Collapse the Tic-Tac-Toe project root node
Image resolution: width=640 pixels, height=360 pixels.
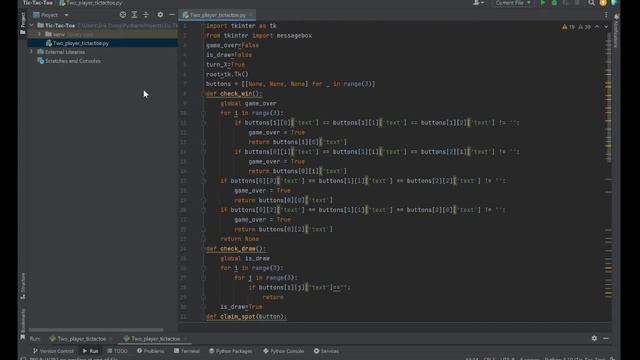tap(31, 25)
